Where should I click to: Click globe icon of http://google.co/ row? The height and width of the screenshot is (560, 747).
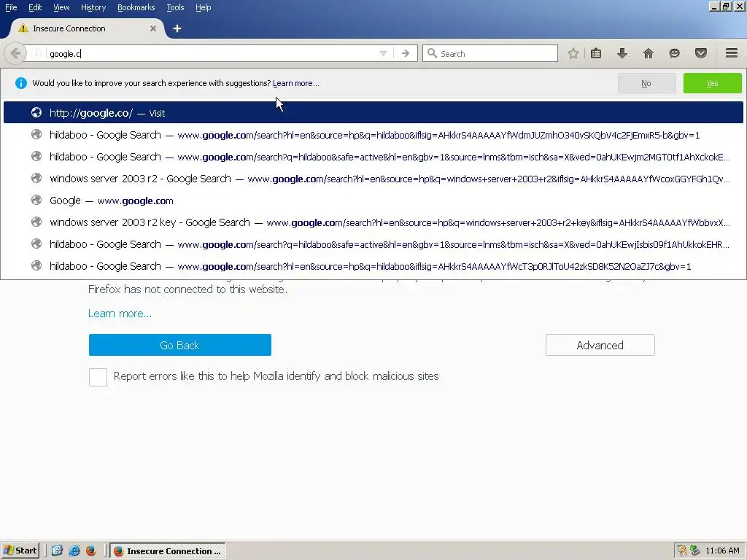coord(36,112)
